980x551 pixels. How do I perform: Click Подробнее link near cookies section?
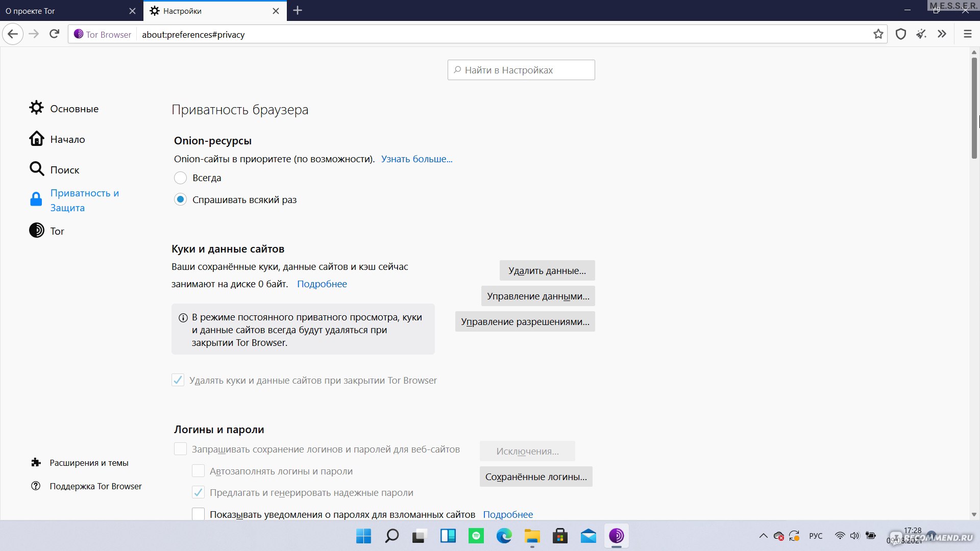[x=322, y=283]
